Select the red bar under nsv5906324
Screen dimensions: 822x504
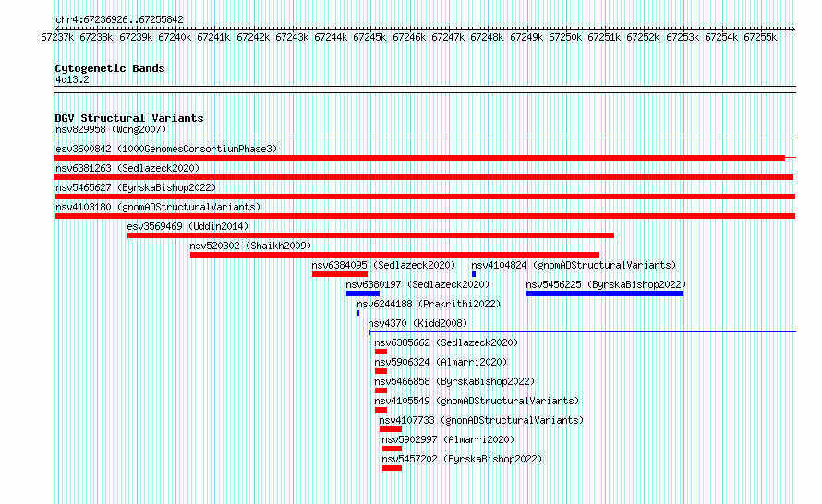pyautogui.click(x=381, y=371)
